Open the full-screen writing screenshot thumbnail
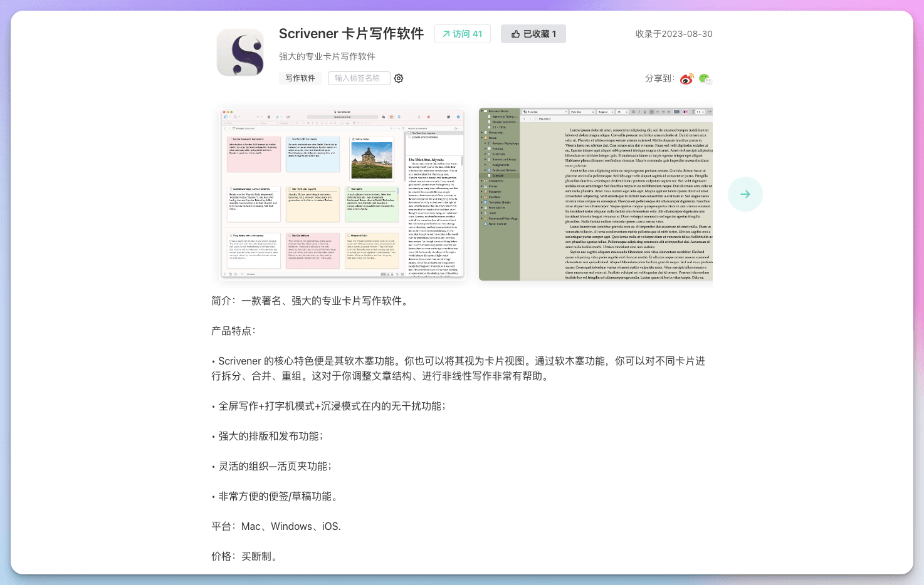The width and height of the screenshot is (924, 585). click(x=596, y=194)
